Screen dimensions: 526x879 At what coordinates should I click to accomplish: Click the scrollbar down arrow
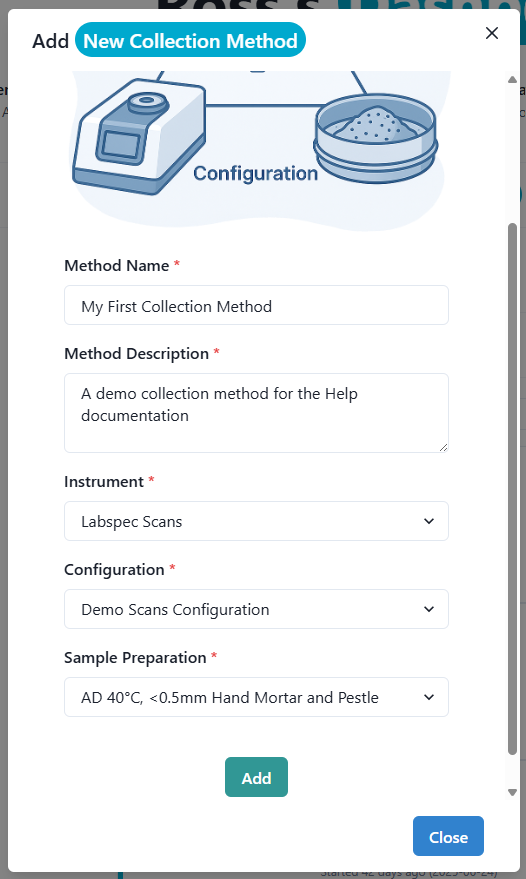point(512,792)
